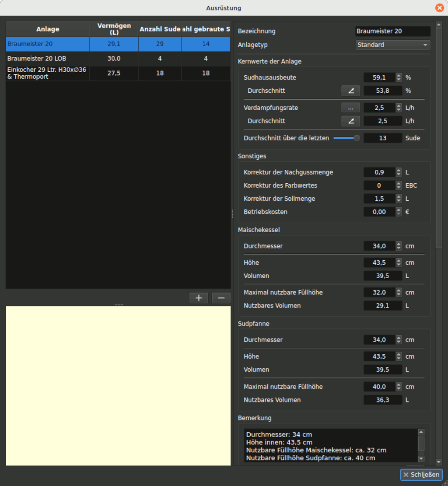The height and width of the screenshot is (486, 448).
Task: Close the Ausrüstung dialog with orange X
Action: [439, 8]
